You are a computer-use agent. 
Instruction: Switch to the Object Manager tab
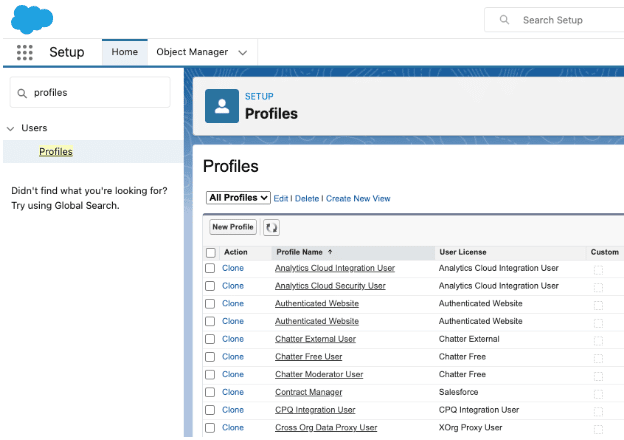point(192,52)
